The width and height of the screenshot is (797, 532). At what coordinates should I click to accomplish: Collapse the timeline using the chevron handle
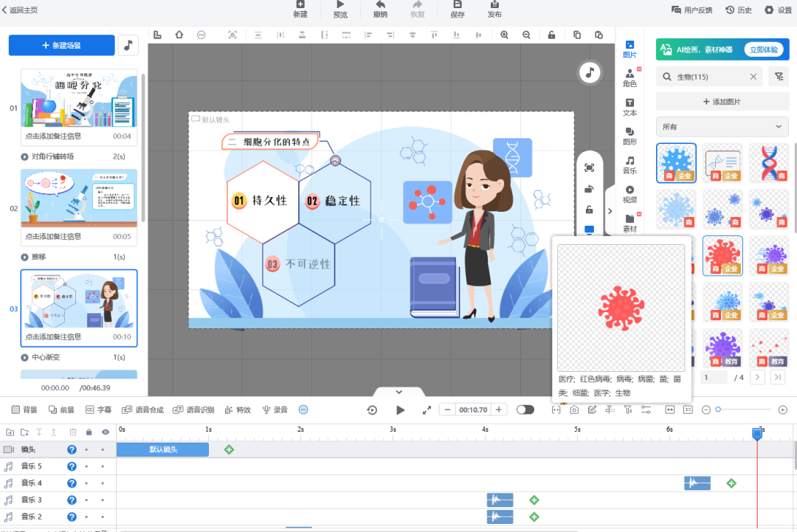(398, 393)
